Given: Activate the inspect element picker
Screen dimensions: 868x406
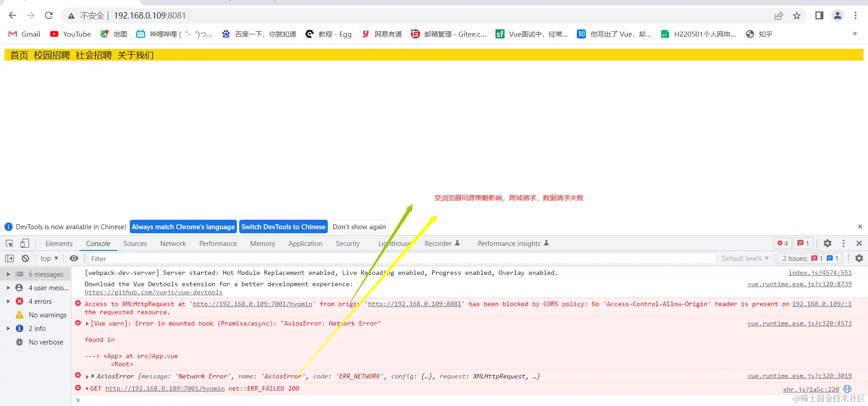Looking at the screenshot, I should pyautogui.click(x=9, y=243).
